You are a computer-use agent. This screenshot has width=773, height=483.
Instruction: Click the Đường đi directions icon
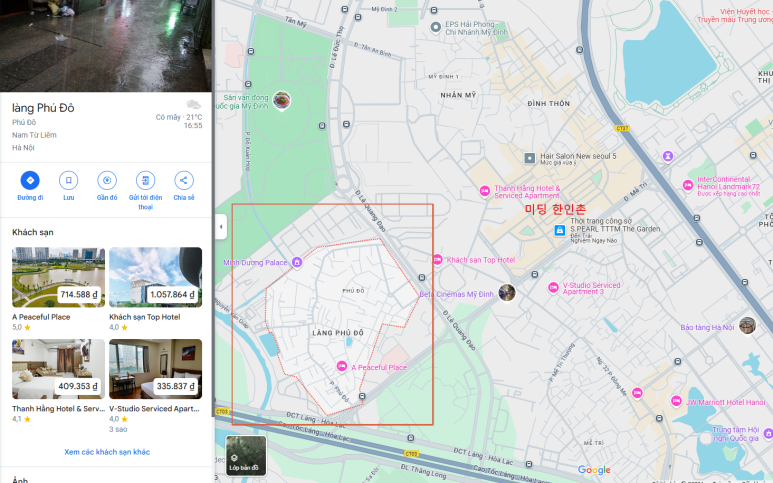(30, 181)
